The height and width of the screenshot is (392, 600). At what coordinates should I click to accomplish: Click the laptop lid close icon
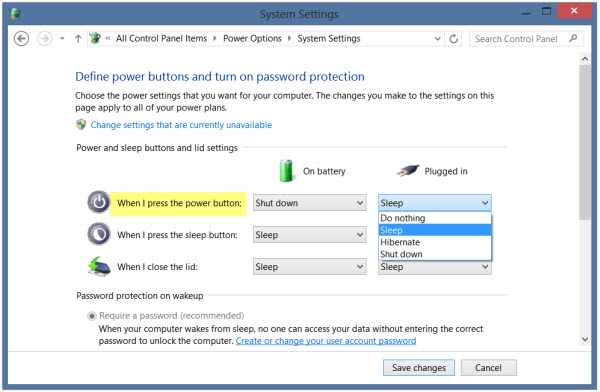tap(99, 266)
